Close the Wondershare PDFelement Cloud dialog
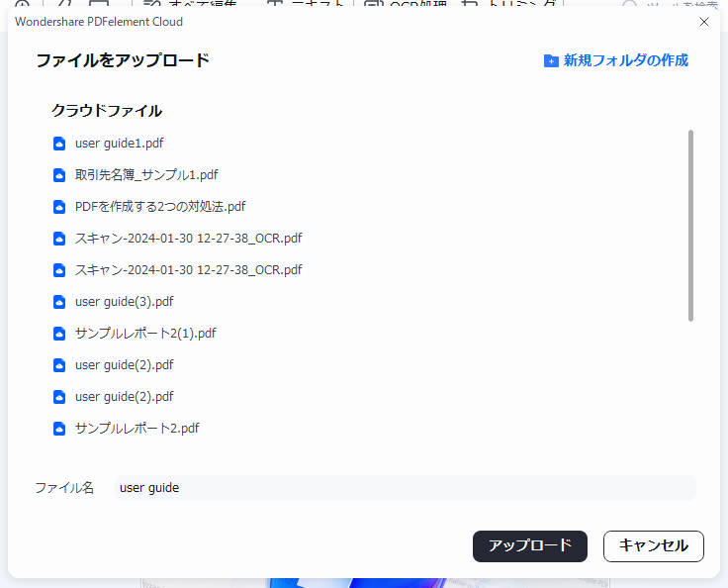Viewport: 728px width, 588px height. [x=704, y=22]
